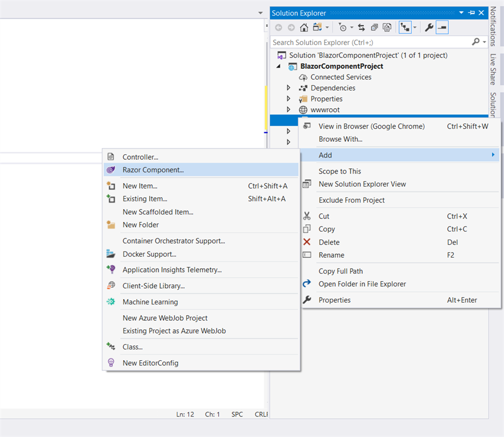Click the Forward arrow in Solution Explorer toolbar
This screenshot has width=504, height=437.
click(x=291, y=28)
